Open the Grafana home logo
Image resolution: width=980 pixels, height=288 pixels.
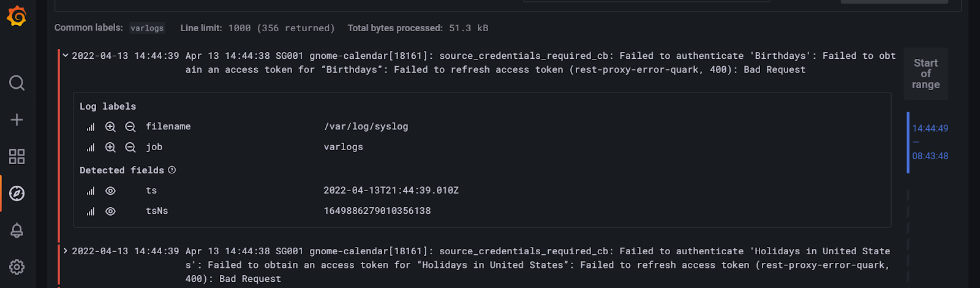[17, 17]
